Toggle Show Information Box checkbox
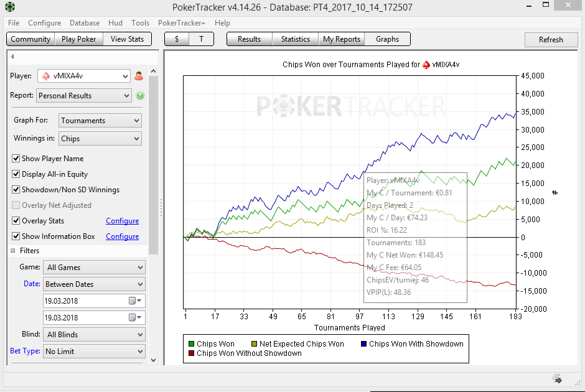 coord(16,236)
